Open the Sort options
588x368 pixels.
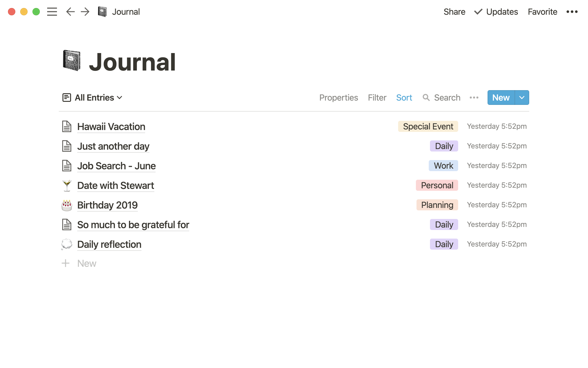tap(404, 98)
